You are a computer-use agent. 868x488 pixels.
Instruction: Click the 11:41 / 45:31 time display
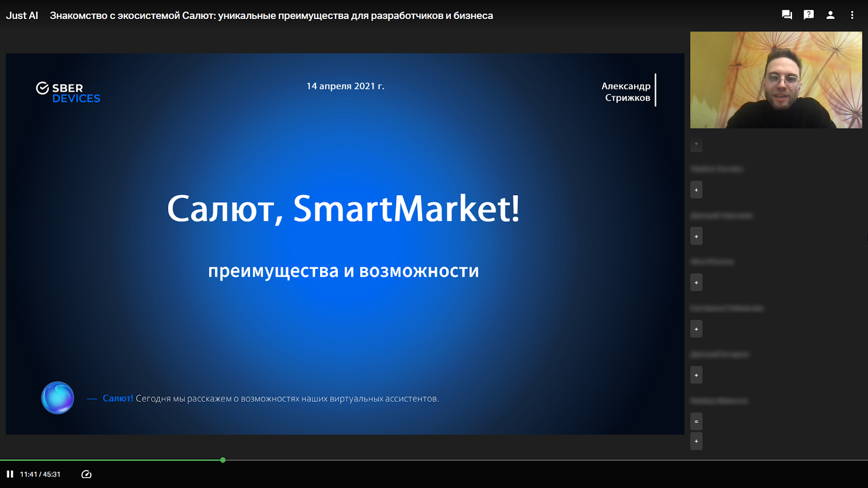tap(40, 474)
